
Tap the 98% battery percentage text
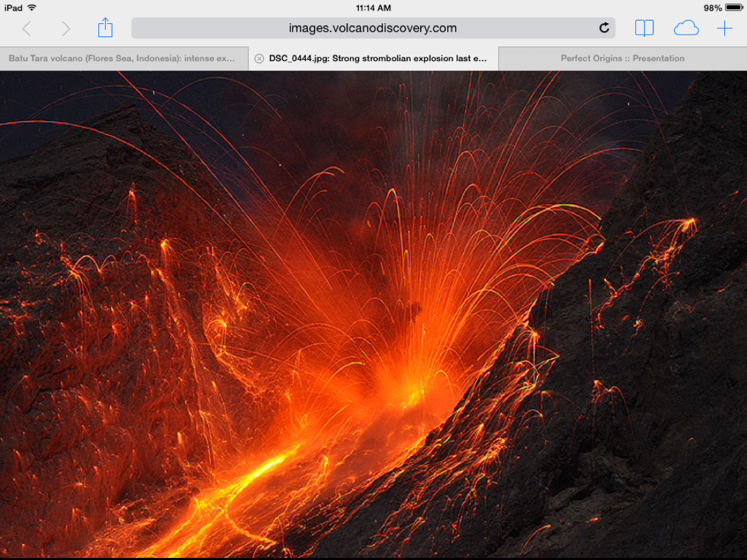(712, 8)
